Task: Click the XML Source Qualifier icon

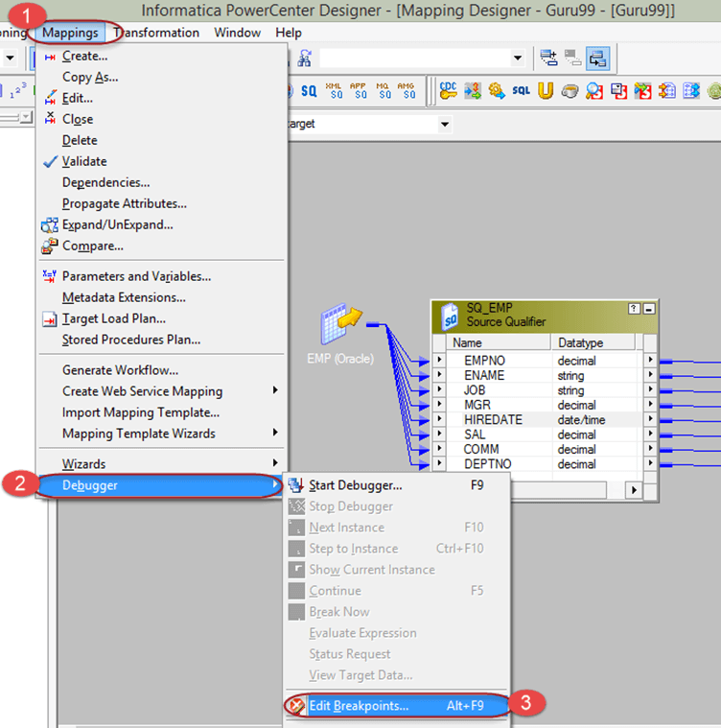Action: (334, 90)
